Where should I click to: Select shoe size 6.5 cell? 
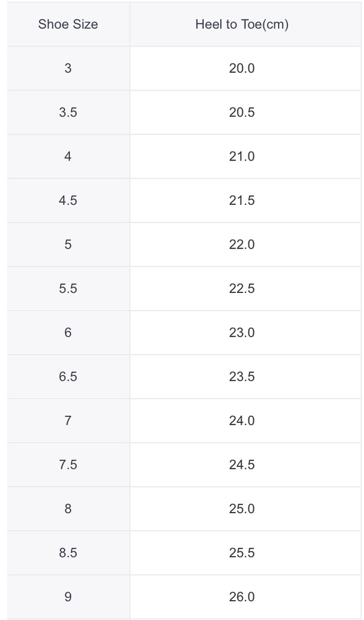tap(68, 377)
